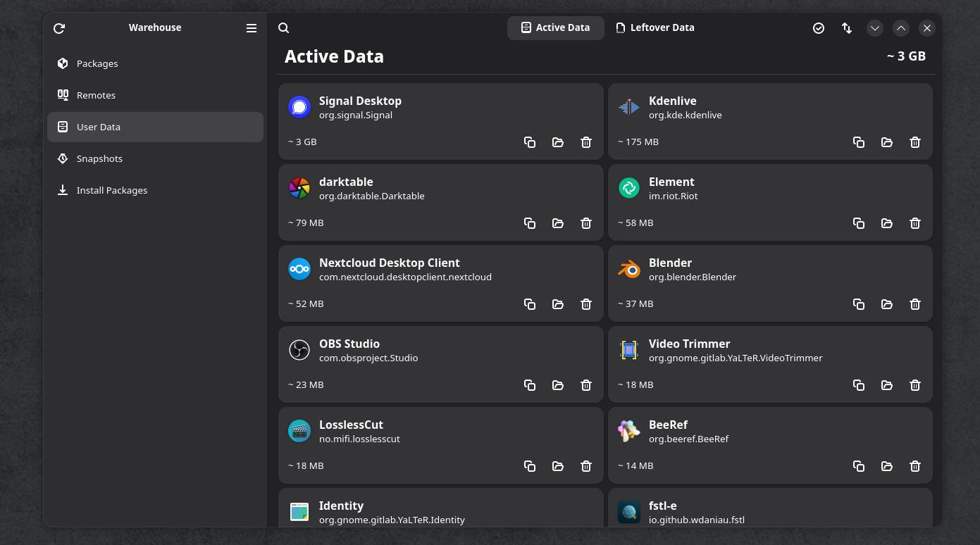This screenshot has height=545, width=980.
Task: Copy Video Trimmer data path
Action: (x=859, y=385)
